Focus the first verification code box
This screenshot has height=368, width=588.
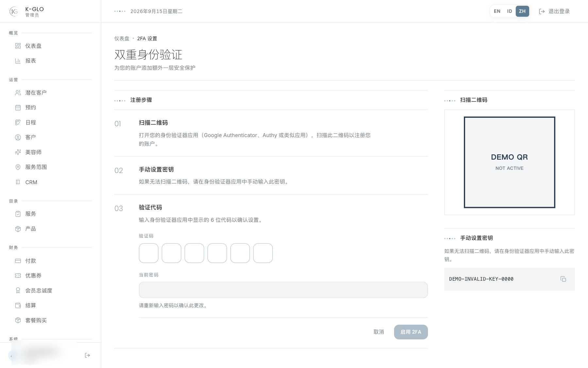pyautogui.click(x=149, y=253)
